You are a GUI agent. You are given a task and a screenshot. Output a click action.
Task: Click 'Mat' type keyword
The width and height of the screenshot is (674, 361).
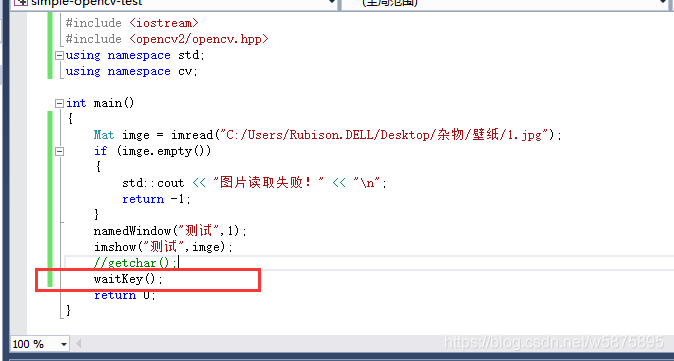tap(104, 135)
